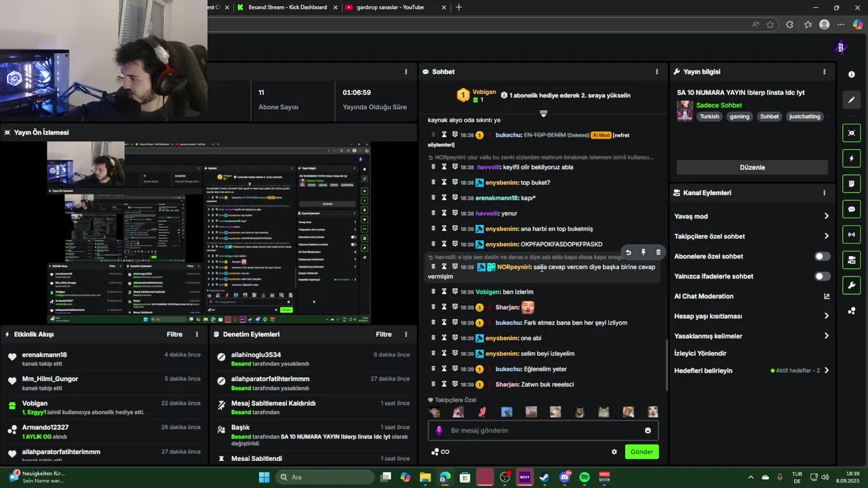
Task: Open the emoji picker in message box
Action: 648,430
